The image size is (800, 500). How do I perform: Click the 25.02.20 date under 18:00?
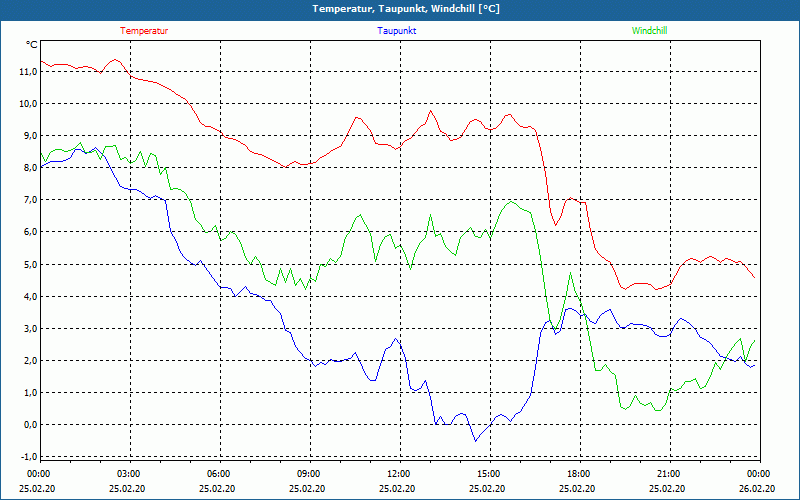(x=577, y=489)
